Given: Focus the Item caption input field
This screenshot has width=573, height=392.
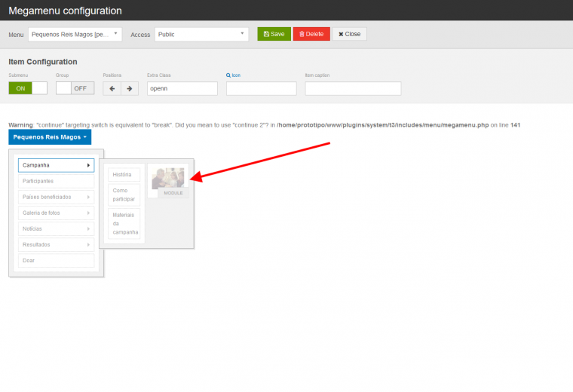Looking at the screenshot, I should pyautogui.click(x=353, y=88).
